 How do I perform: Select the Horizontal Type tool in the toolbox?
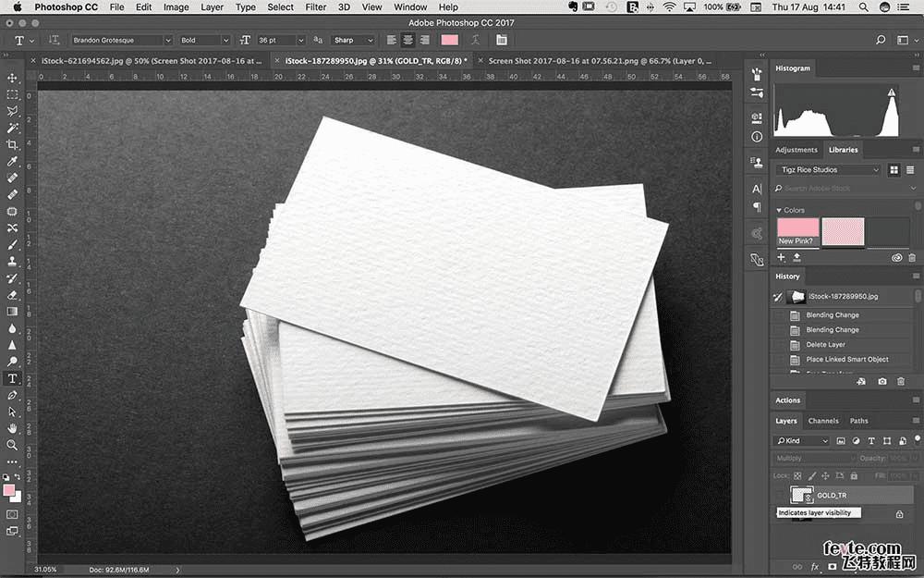point(13,378)
